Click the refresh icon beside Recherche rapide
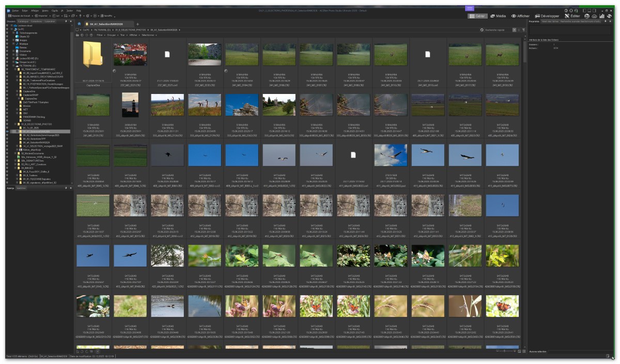 pyautogui.click(x=482, y=30)
